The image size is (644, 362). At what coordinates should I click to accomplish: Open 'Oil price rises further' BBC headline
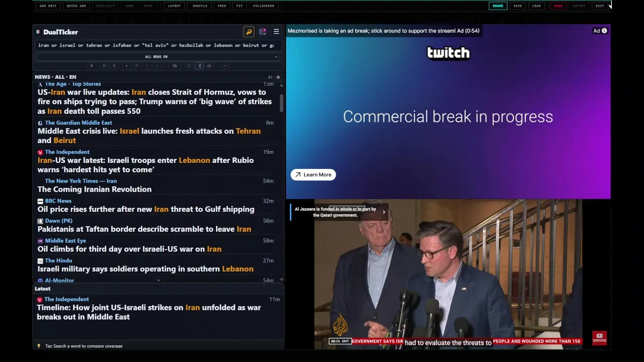[x=146, y=209]
